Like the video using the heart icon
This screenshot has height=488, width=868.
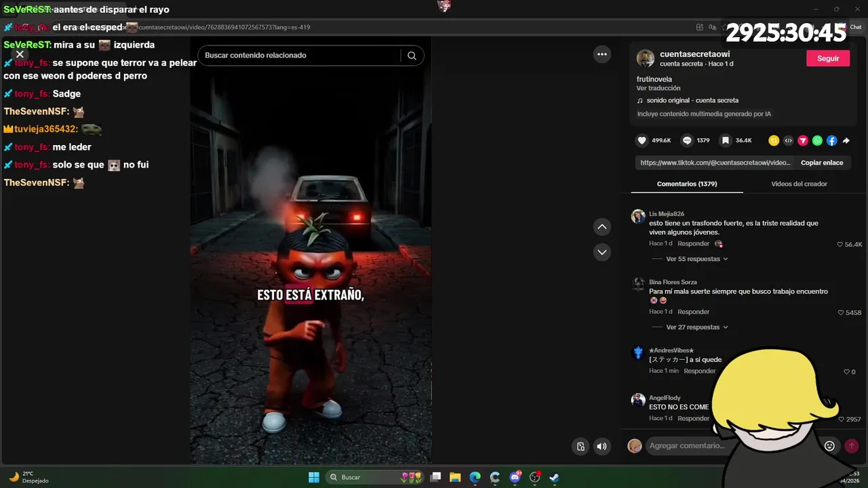coord(642,140)
